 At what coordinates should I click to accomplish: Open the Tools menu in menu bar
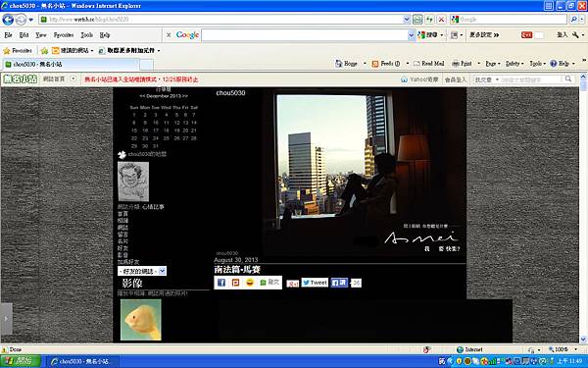tap(86, 35)
